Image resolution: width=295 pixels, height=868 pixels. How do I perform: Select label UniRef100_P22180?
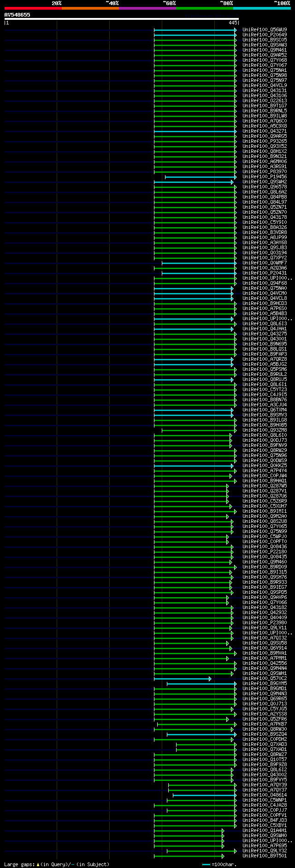pyautogui.click(x=265, y=551)
